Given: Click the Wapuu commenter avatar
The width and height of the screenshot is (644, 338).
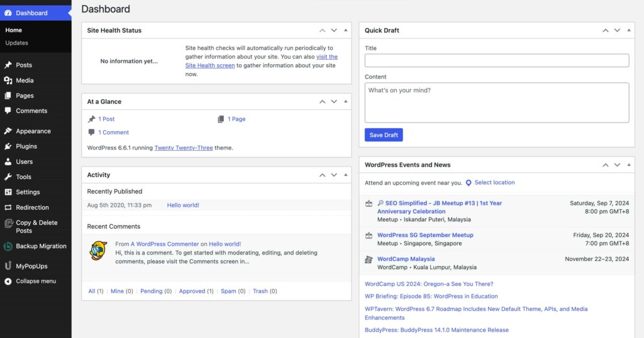Looking at the screenshot, I should (99, 251).
